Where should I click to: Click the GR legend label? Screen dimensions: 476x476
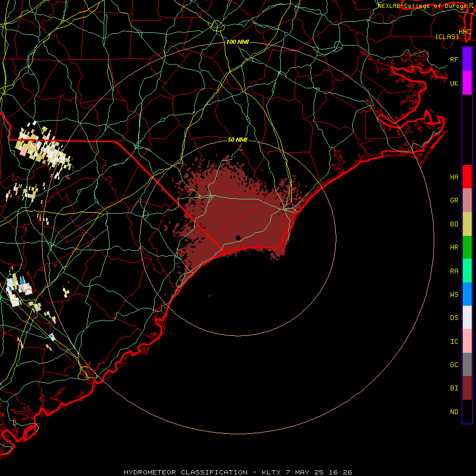pos(454,200)
